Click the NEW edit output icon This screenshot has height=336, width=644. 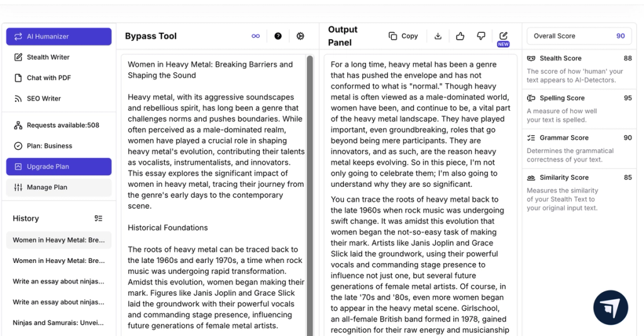503,38
